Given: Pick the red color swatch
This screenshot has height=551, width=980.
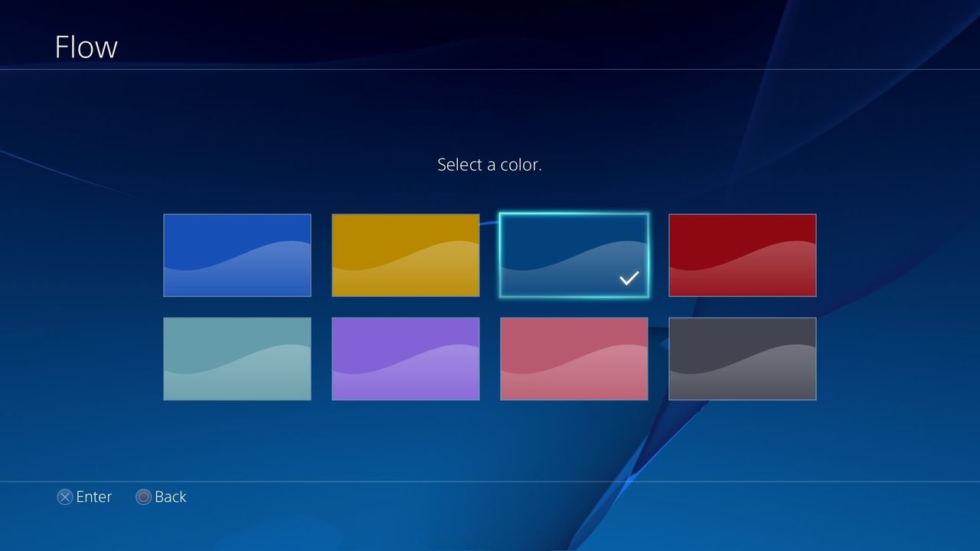Looking at the screenshot, I should 743,255.
